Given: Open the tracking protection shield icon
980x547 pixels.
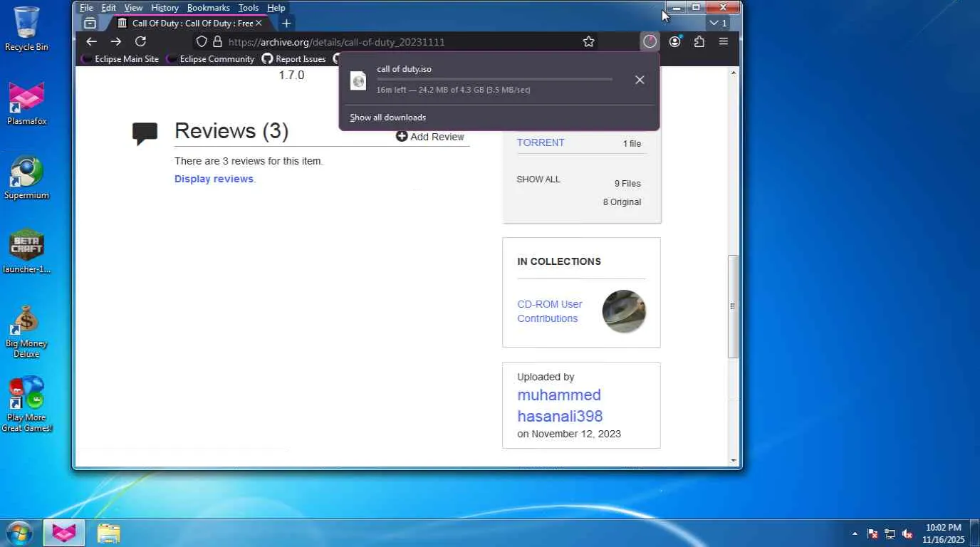Looking at the screenshot, I should [x=202, y=42].
